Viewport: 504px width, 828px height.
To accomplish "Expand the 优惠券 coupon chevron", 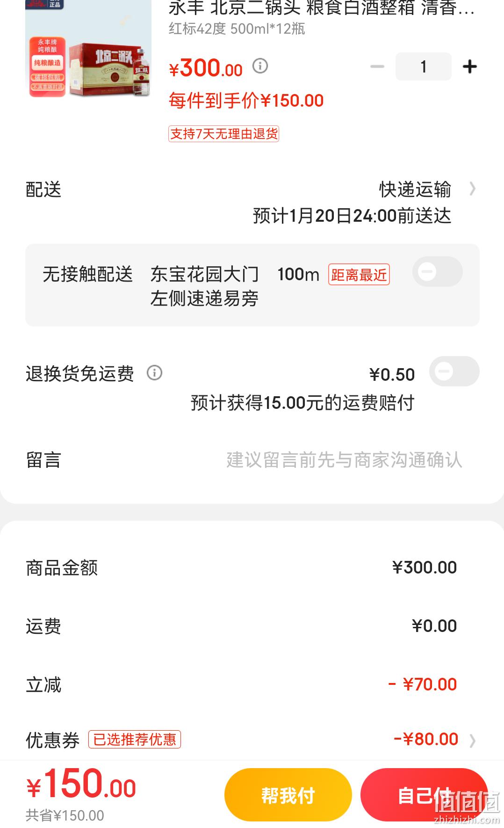I will click(472, 741).
